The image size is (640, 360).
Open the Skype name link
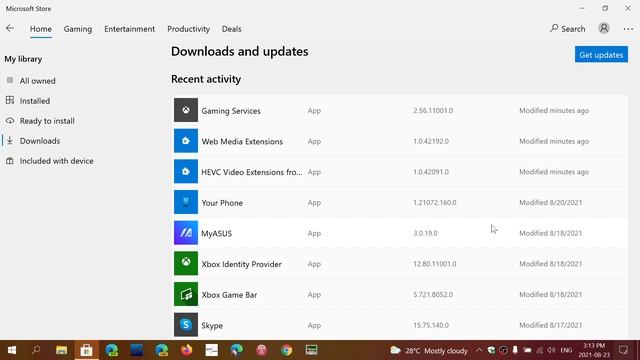pos(212,325)
